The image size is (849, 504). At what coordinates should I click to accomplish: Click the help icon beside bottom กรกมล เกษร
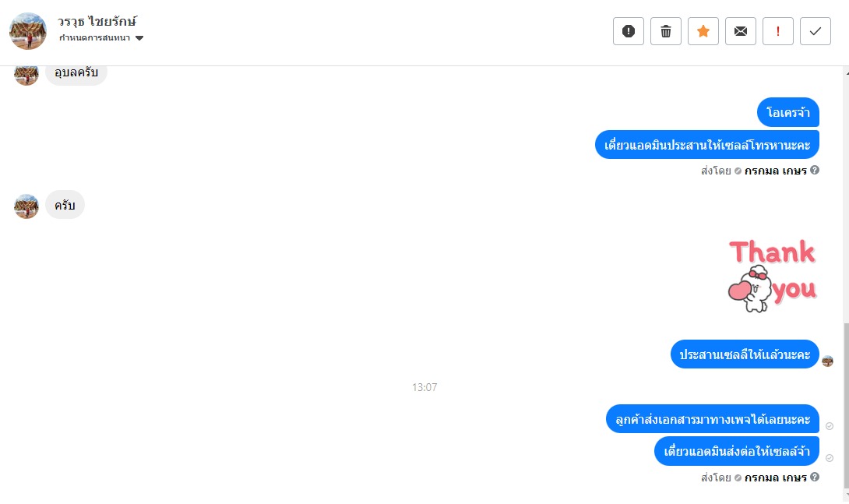[x=815, y=477]
